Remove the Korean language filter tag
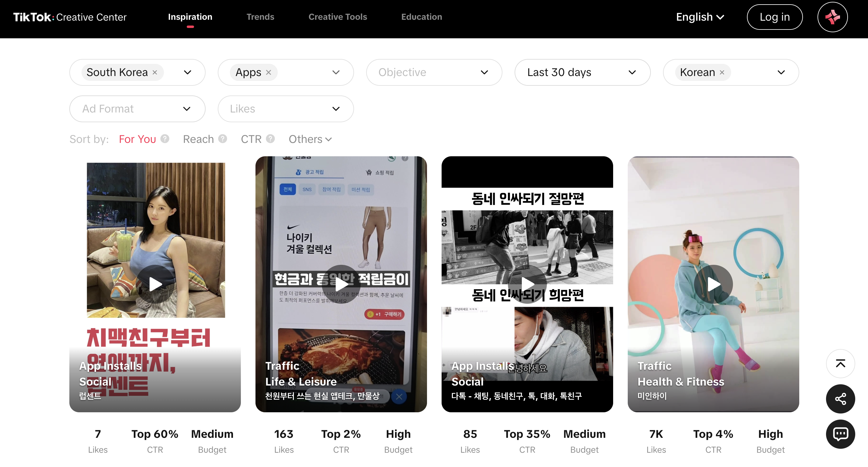Viewport: 868px width, 467px height. point(722,72)
